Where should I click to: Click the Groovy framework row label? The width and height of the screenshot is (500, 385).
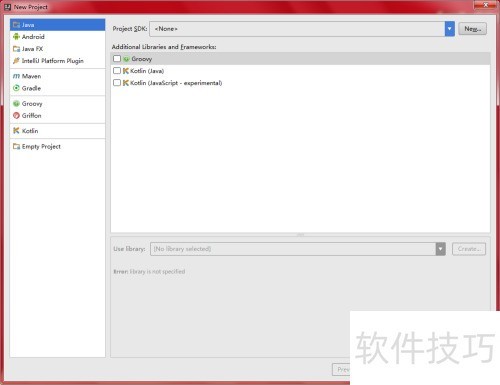[x=142, y=59]
